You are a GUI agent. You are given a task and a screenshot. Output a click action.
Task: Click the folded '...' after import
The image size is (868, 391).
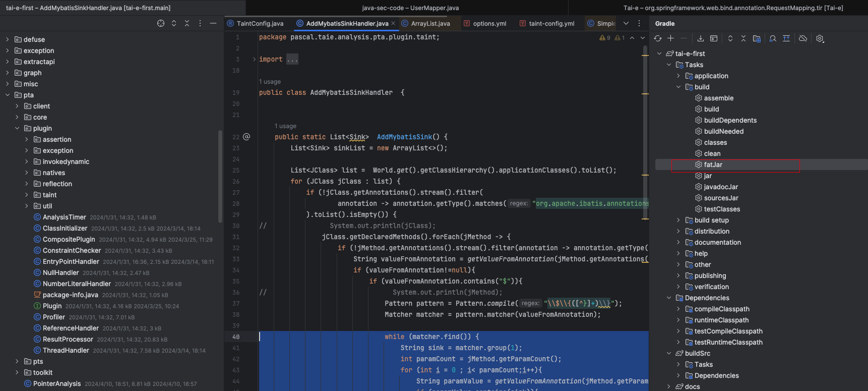(x=292, y=59)
